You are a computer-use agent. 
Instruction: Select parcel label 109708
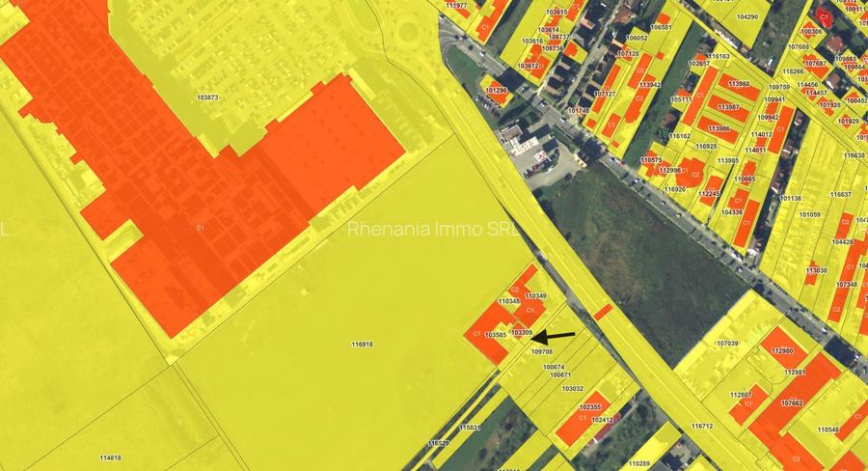542,351
